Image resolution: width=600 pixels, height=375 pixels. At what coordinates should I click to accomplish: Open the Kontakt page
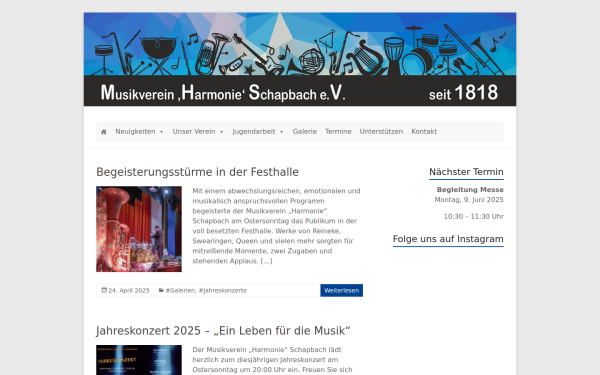click(x=424, y=132)
